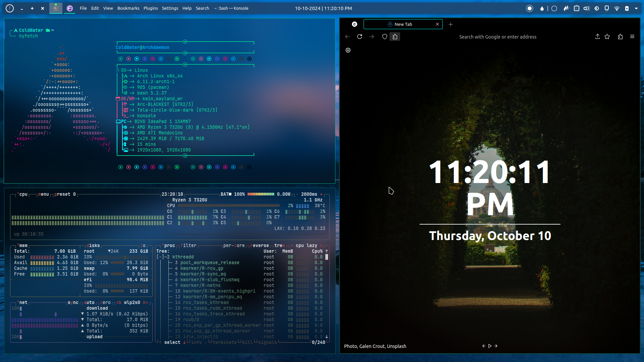Viewport: 644px width, 362px height.
Task: Collapse the kthreadd process tree
Action: pyautogui.click(x=160, y=257)
